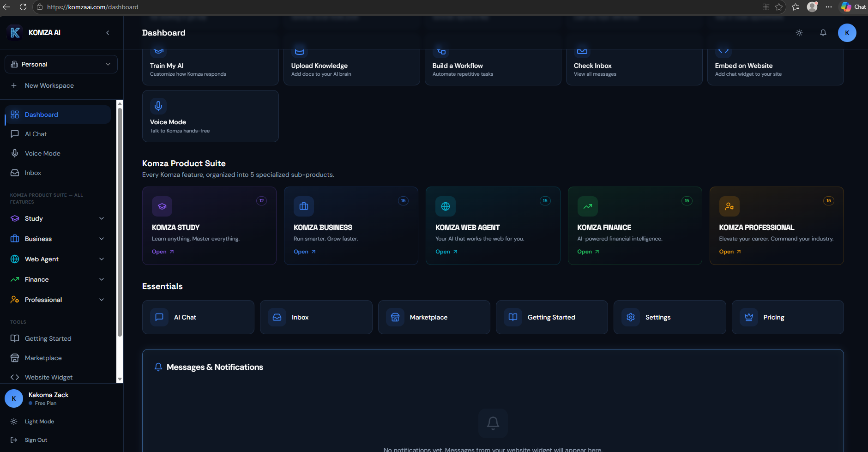Image resolution: width=868 pixels, height=452 pixels.
Task: Open Getting Started in the sidebar tools
Action: click(x=58, y=338)
